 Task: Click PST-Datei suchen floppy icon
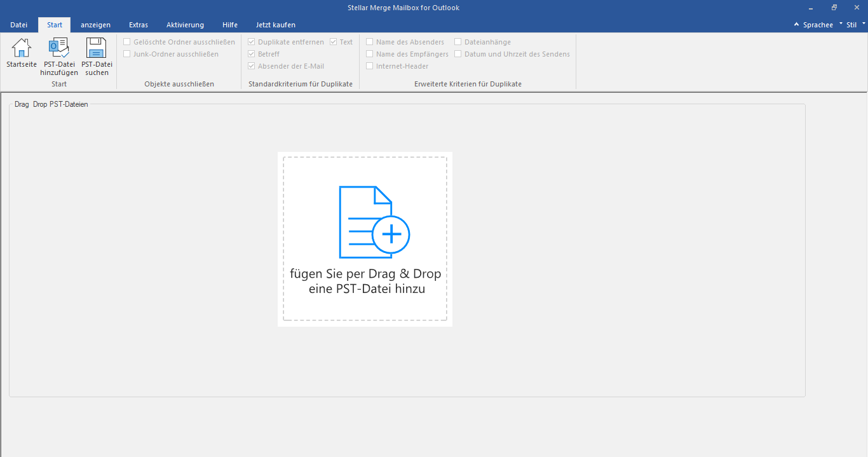(x=97, y=48)
